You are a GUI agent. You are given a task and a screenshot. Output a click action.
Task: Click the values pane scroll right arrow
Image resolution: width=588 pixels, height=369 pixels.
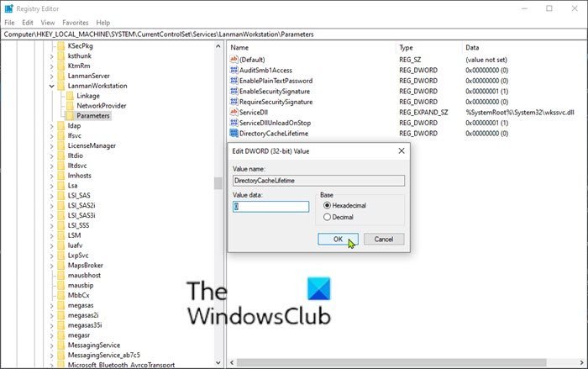point(581,362)
